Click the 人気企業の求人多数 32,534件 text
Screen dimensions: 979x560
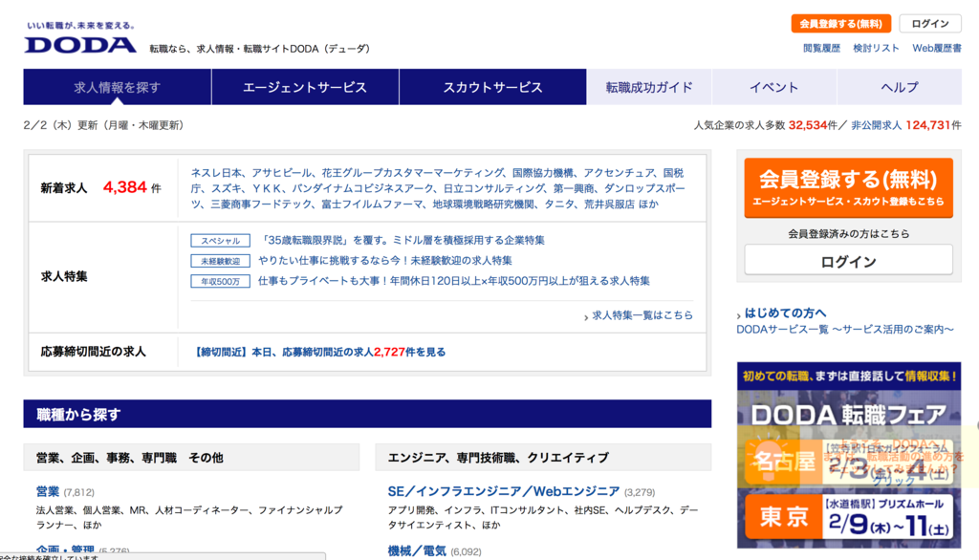(766, 125)
